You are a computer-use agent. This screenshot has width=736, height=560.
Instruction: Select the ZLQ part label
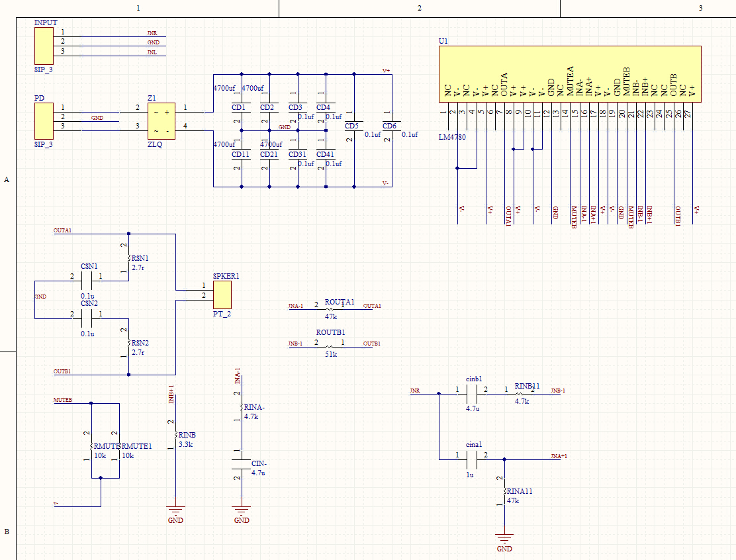tap(155, 144)
